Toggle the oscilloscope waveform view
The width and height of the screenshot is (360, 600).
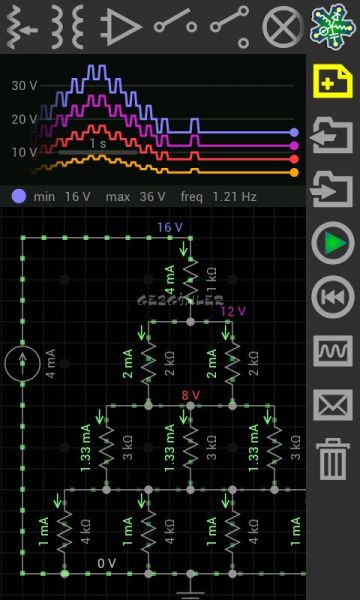[333, 351]
